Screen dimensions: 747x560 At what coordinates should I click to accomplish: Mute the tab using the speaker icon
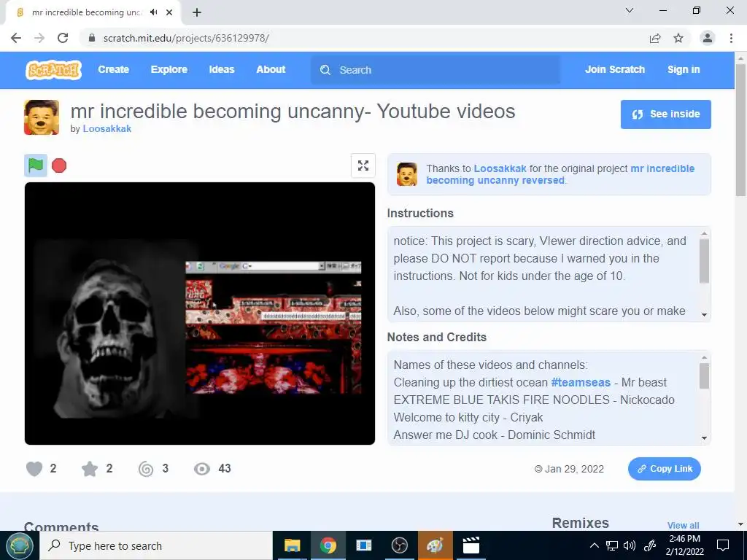pyautogui.click(x=153, y=12)
